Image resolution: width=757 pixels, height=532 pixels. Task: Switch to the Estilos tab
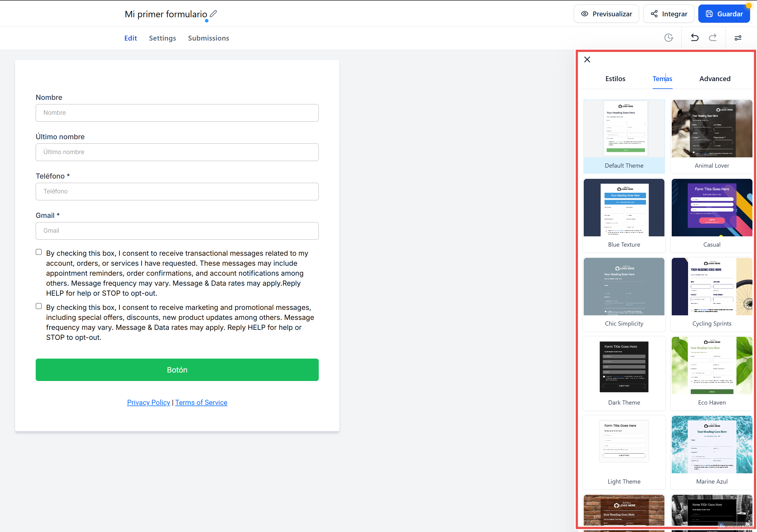[615, 79]
